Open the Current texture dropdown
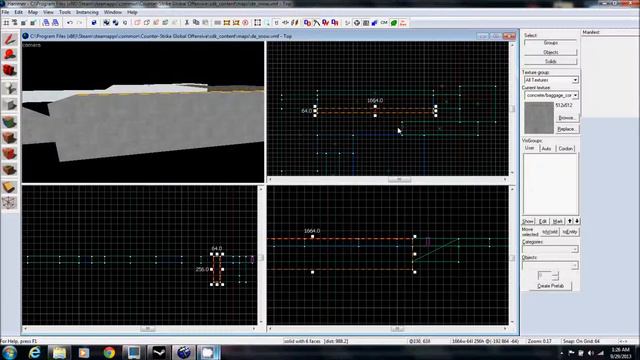Image resolution: width=640 pixels, height=360 pixels. 551,95
